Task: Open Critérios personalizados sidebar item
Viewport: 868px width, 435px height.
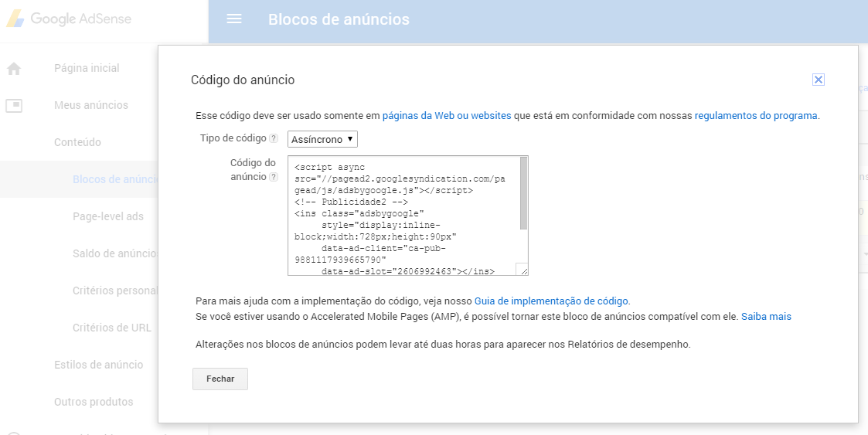Action: [115, 291]
